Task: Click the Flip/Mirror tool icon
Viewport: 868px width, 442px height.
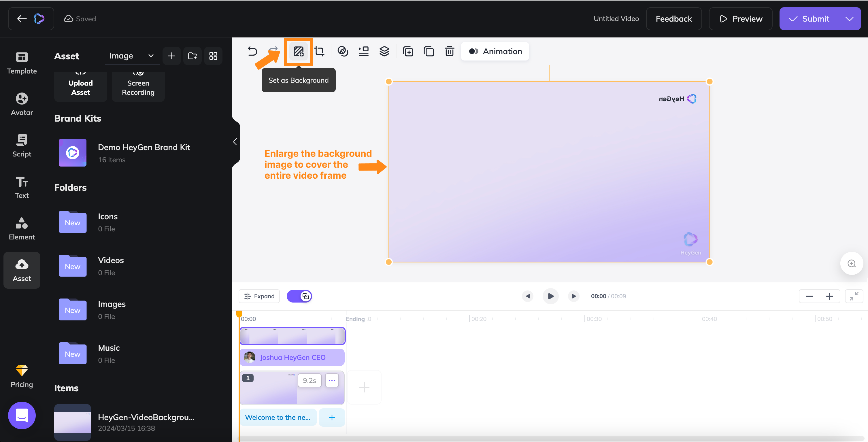Action: 342,51
